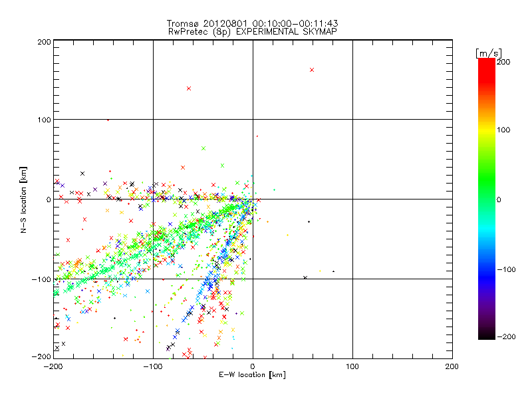532x399 pixels.
Task: Click the y-axis tick label '200' at top
Action: coord(44,42)
